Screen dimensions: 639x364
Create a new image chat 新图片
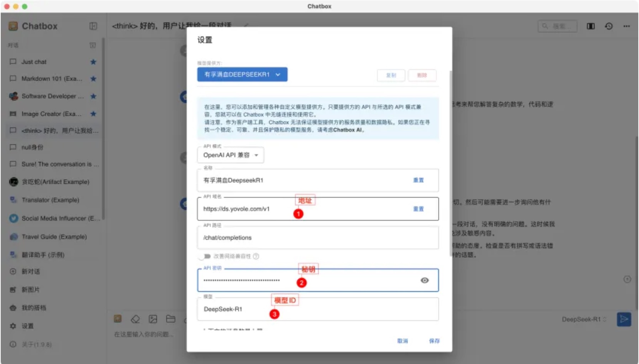[x=53, y=290]
